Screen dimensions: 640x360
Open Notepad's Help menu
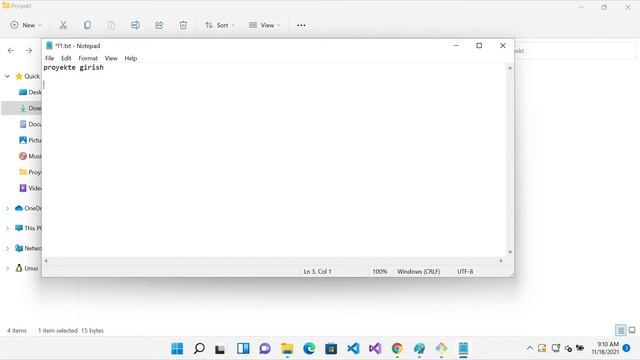131,58
